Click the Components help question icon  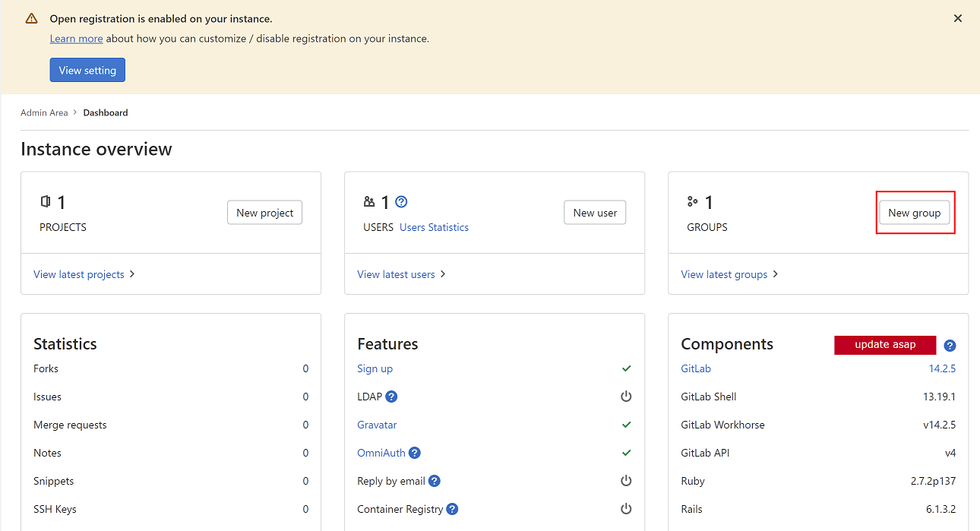(950, 346)
